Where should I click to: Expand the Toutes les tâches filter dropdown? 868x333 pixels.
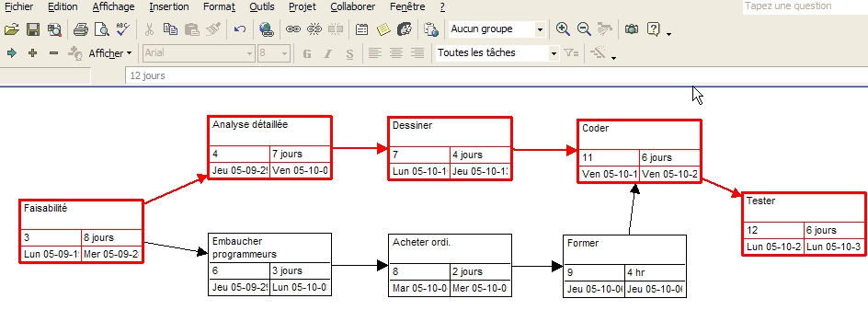[x=554, y=53]
